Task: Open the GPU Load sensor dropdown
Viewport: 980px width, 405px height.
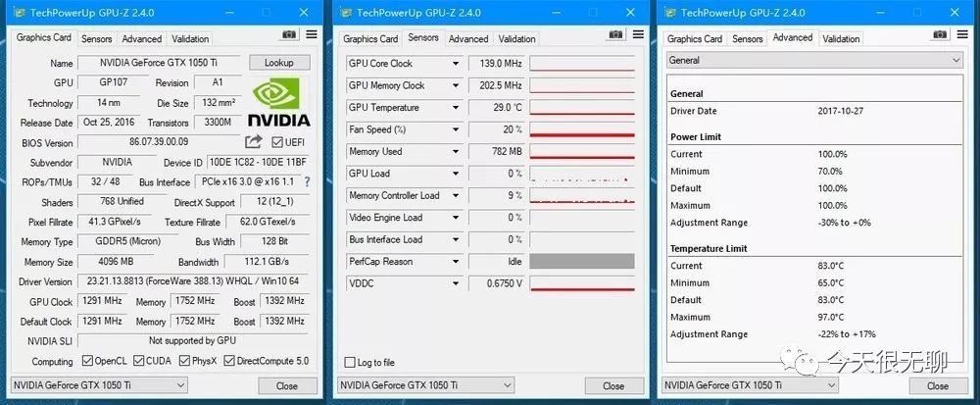Action: pos(456,174)
